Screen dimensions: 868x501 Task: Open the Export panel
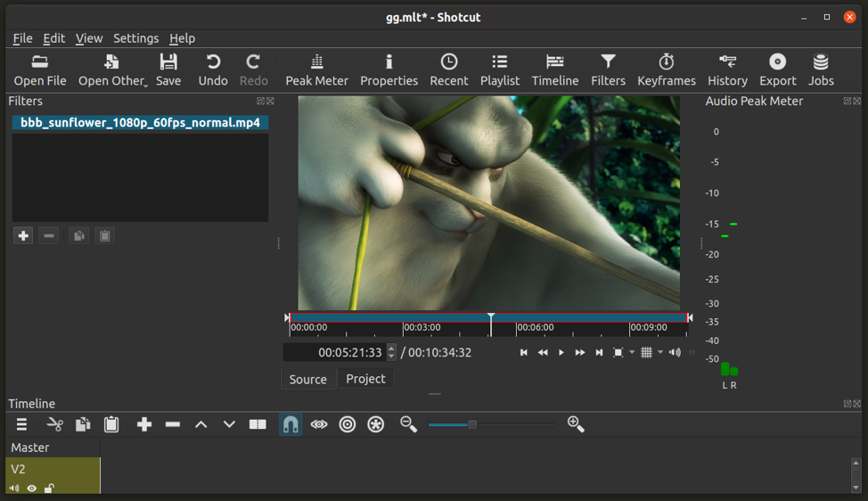pyautogui.click(x=777, y=70)
